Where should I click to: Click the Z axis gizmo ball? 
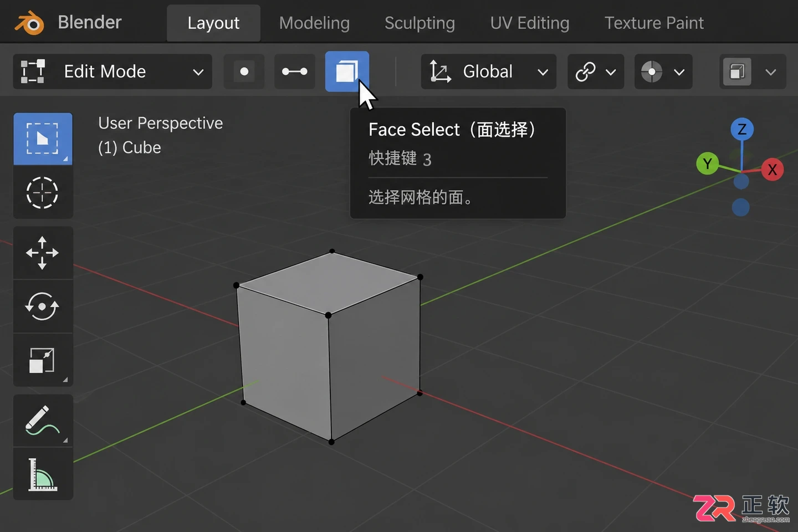742,130
